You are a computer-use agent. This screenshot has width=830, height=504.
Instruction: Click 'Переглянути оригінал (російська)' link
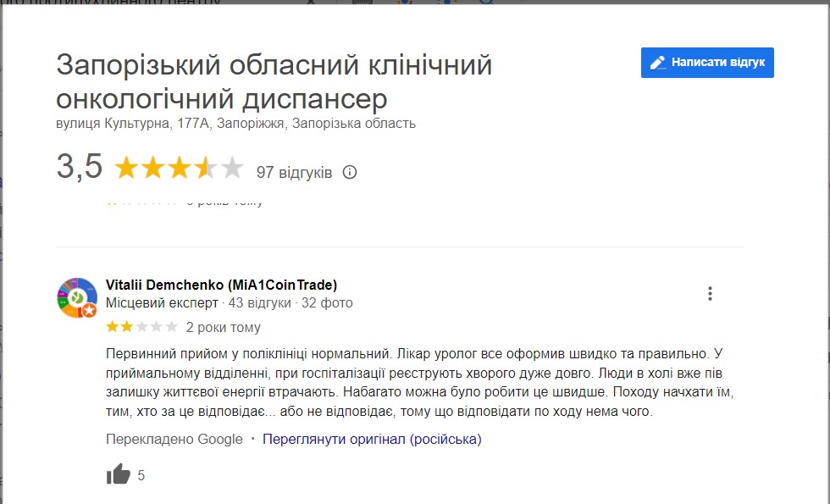coord(372,439)
